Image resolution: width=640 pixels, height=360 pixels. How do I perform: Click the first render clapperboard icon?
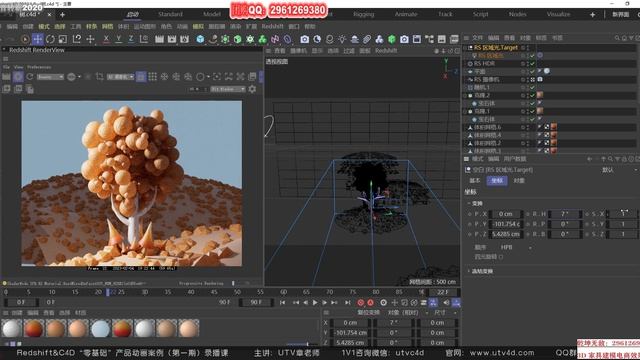[x=159, y=39]
